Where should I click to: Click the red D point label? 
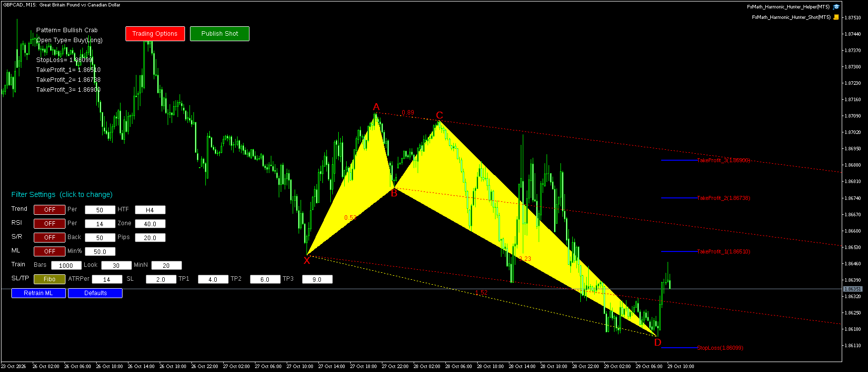tap(658, 343)
